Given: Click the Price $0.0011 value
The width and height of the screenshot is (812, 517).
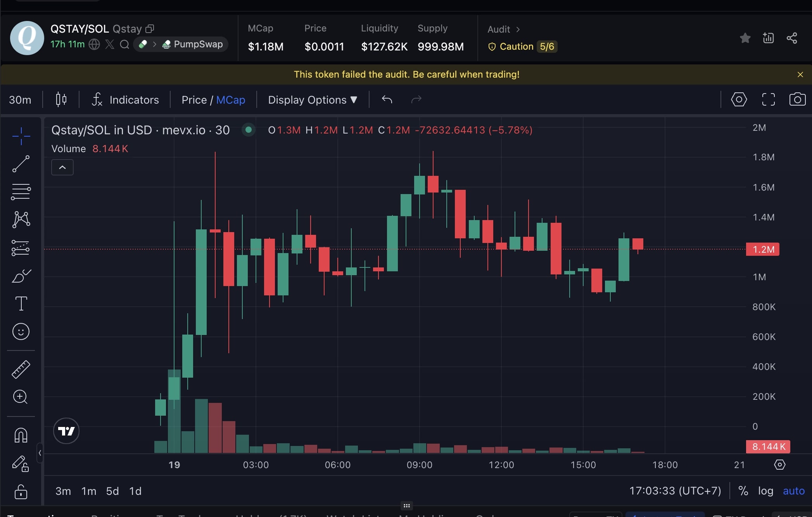Looking at the screenshot, I should (x=324, y=47).
